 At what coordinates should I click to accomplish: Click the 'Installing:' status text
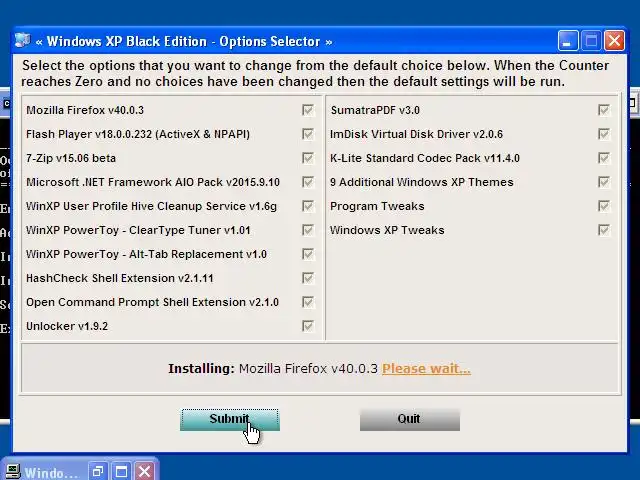pos(201,369)
